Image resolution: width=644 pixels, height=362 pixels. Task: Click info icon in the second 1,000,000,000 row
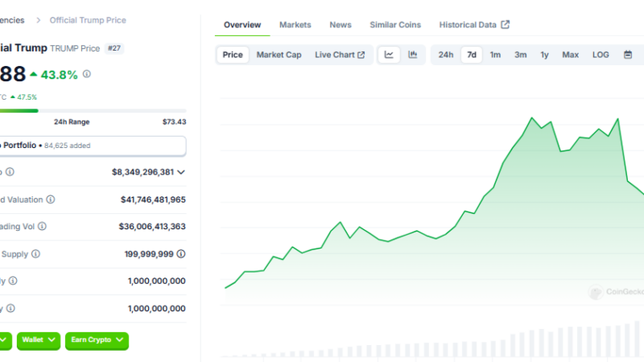tap(10, 308)
